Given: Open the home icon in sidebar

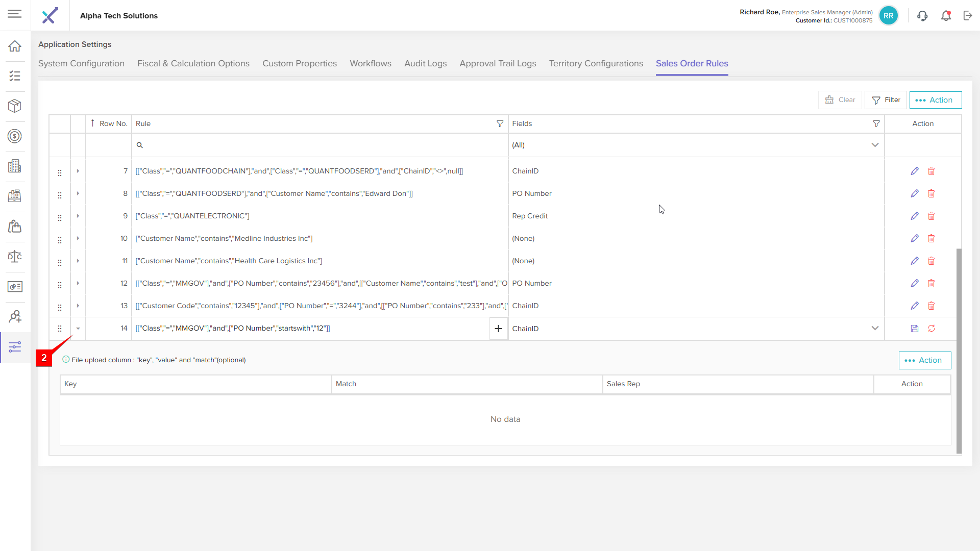Looking at the screenshot, I should tap(15, 46).
